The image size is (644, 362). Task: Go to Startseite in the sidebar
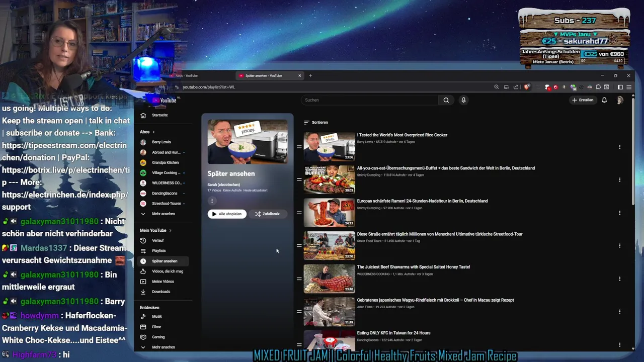164,115
